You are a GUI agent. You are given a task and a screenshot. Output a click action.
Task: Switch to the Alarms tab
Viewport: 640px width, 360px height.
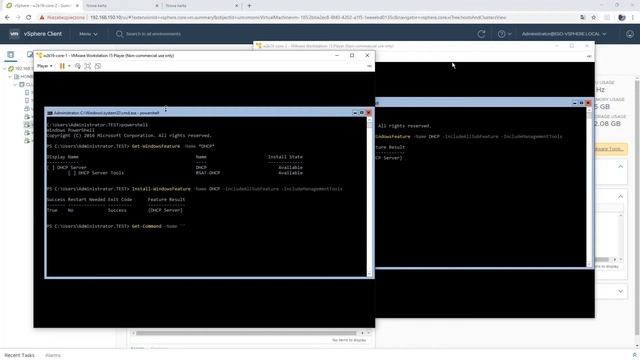pyautogui.click(x=53, y=355)
